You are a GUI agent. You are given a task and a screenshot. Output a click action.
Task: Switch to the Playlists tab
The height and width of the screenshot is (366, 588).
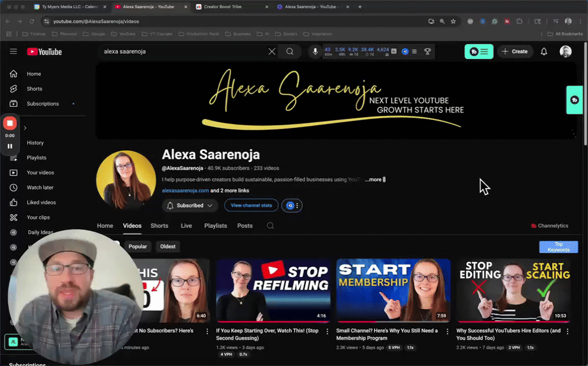[x=215, y=225]
